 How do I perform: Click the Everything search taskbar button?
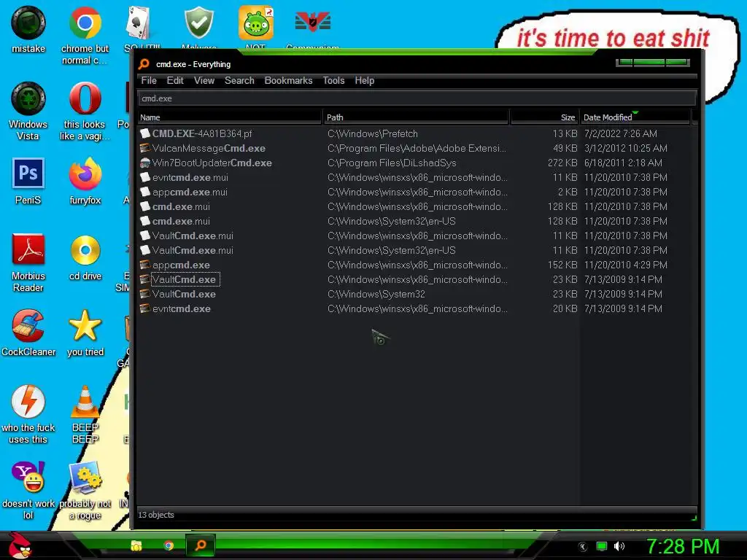coord(201,545)
